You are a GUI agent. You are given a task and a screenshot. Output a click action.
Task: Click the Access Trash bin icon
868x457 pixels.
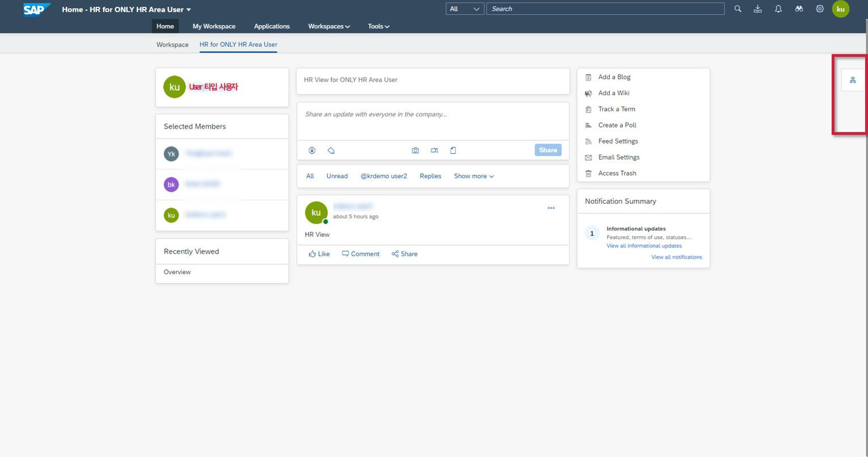[588, 173]
